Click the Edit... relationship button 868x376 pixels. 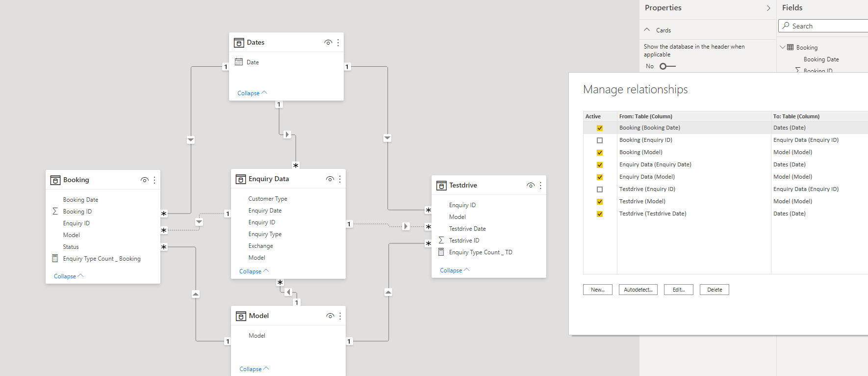pos(679,290)
